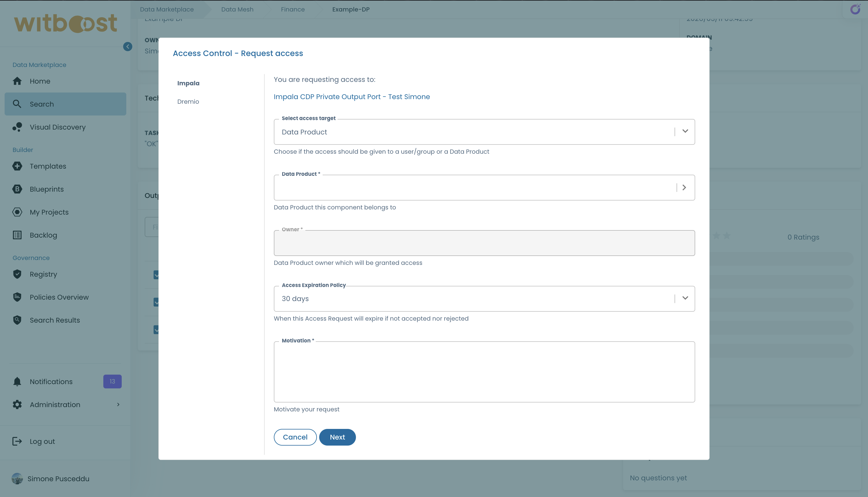The height and width of the screenshot is (497, 868).
Task: Click the chevron of the access target field
Action: pos(685,131)
